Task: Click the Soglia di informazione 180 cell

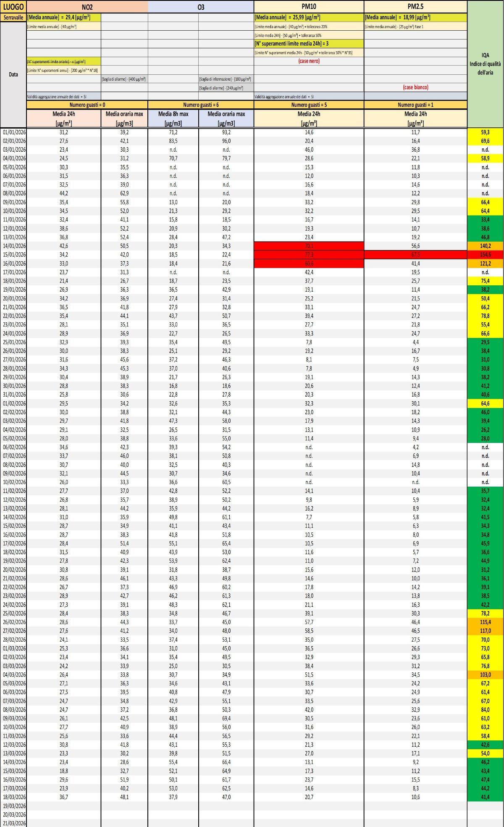Action: click(226, 79)
